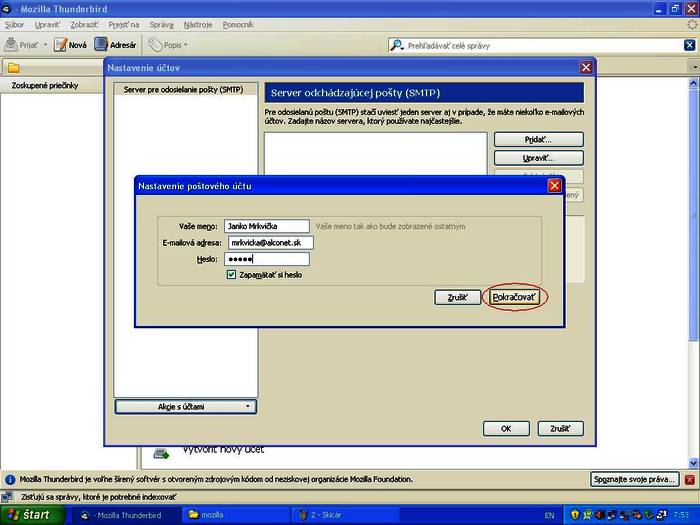Open the Zobraziť menu
This screenshot has height=525, width=700.
84,25
